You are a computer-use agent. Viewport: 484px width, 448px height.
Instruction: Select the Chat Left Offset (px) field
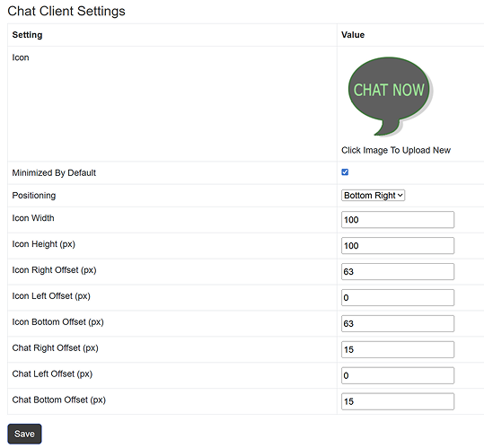coord(398,375)
